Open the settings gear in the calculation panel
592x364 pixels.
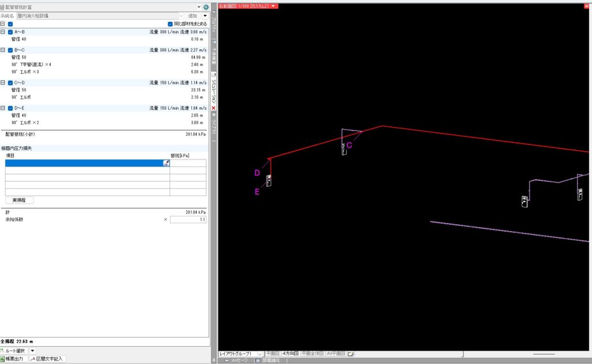point(206,7)
